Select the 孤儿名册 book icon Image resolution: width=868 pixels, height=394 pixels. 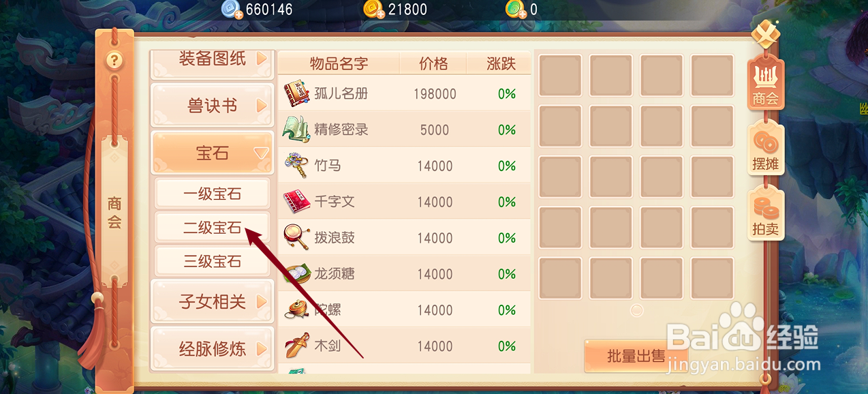coord(296,93)
